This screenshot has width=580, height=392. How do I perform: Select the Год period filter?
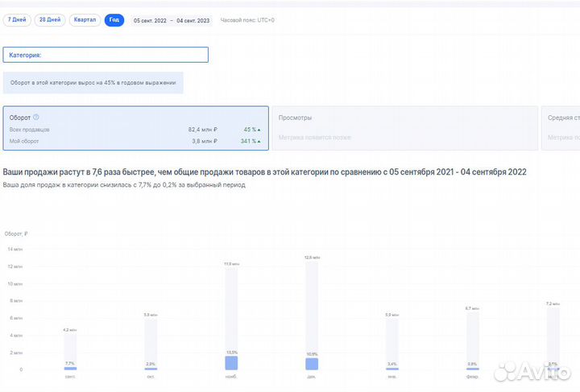coord(114,19)
